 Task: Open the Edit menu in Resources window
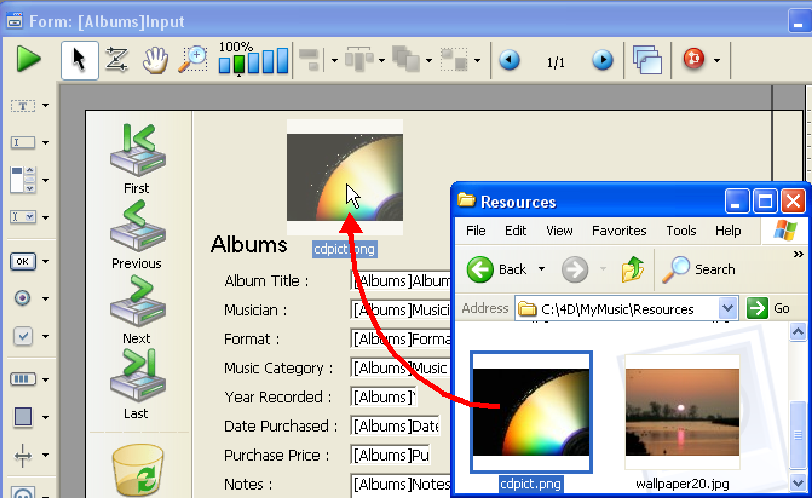pos(515,230)
